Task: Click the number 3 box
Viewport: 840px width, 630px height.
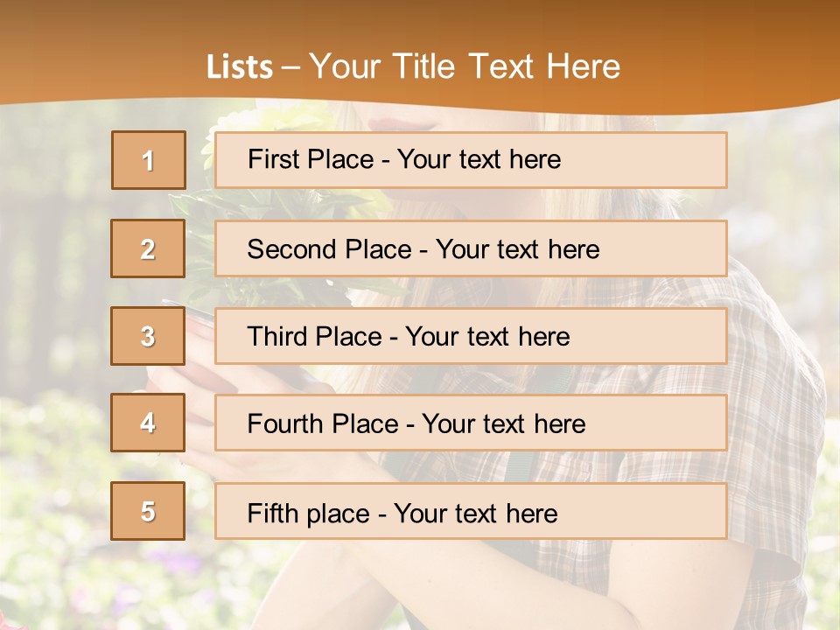Action: click(x=148, y=336)
